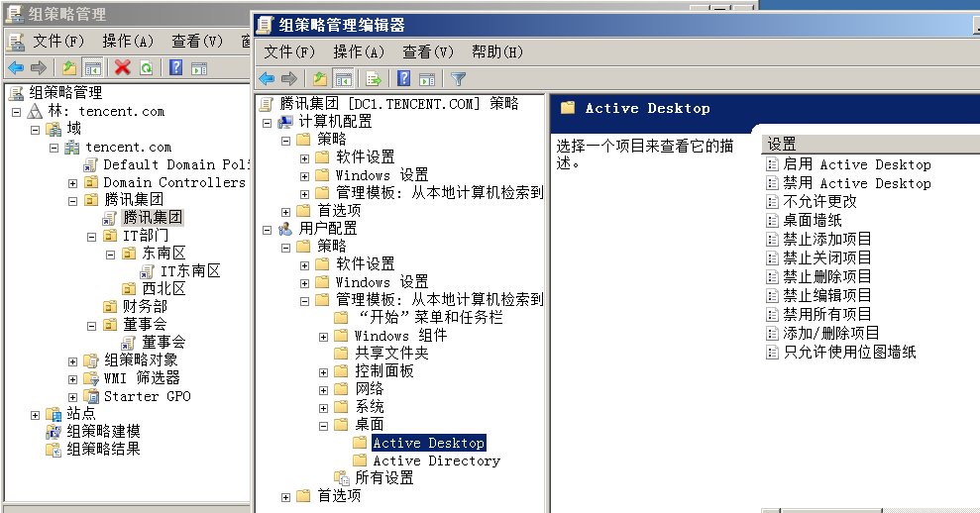This screenshot has width=980, height=513.
Task: Click Forward arrow in editor toolbar
Action: click(288, 78)
